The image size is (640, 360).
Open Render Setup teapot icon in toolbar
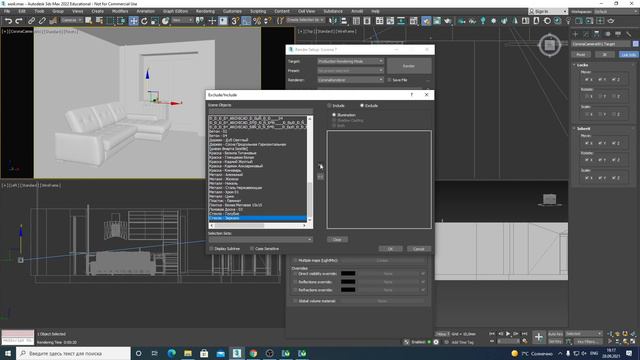(426, 20)
